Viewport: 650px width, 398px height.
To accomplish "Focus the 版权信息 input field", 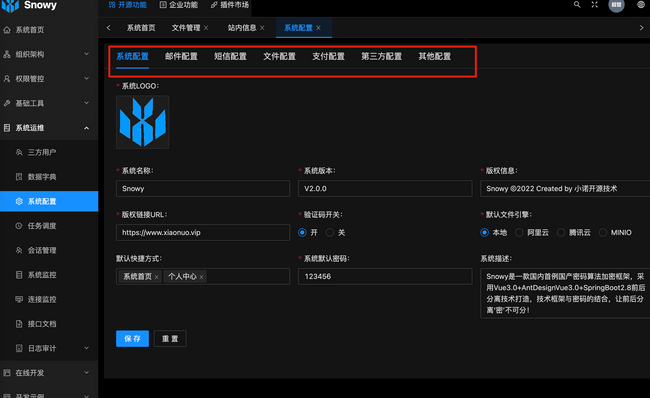I will pyautogui.click(x=565, y=189).
